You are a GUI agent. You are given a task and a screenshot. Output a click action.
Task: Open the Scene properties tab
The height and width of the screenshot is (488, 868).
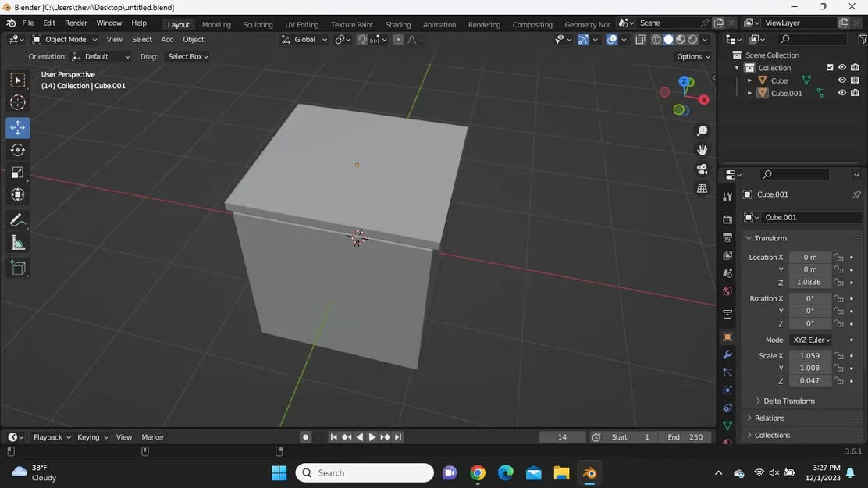(727, 273)
